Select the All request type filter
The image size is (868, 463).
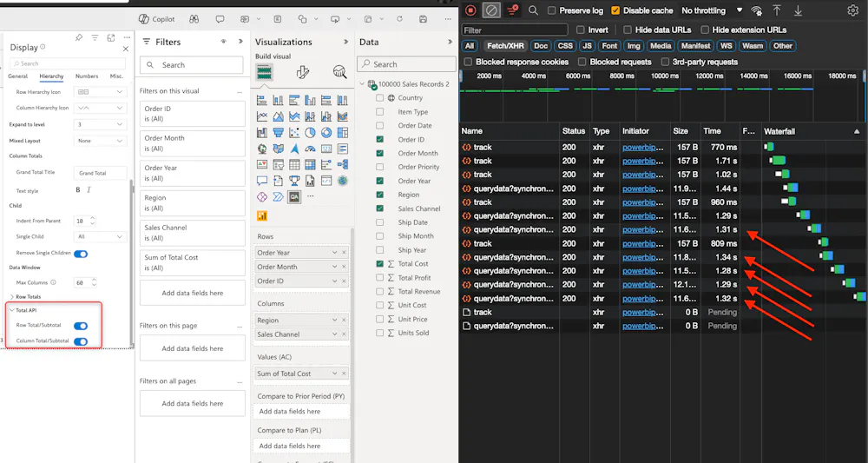[470, 46]
